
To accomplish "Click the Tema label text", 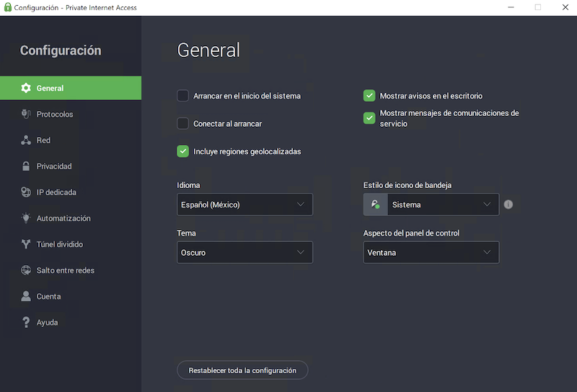I will [186, 233].
